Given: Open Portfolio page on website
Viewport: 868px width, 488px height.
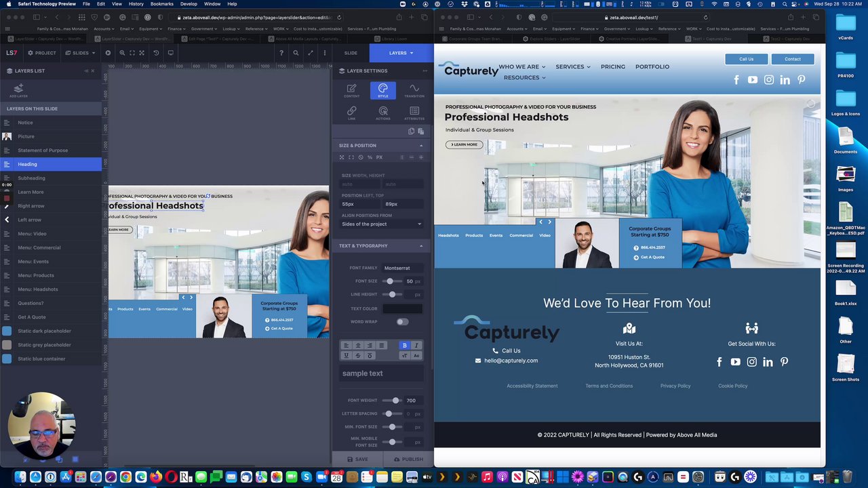Looking at the screenshot, I should click(x=652, y=66).
